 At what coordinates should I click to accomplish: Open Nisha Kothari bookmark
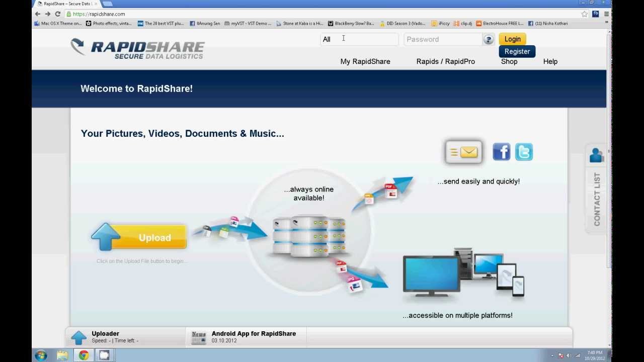coord(548,23)
